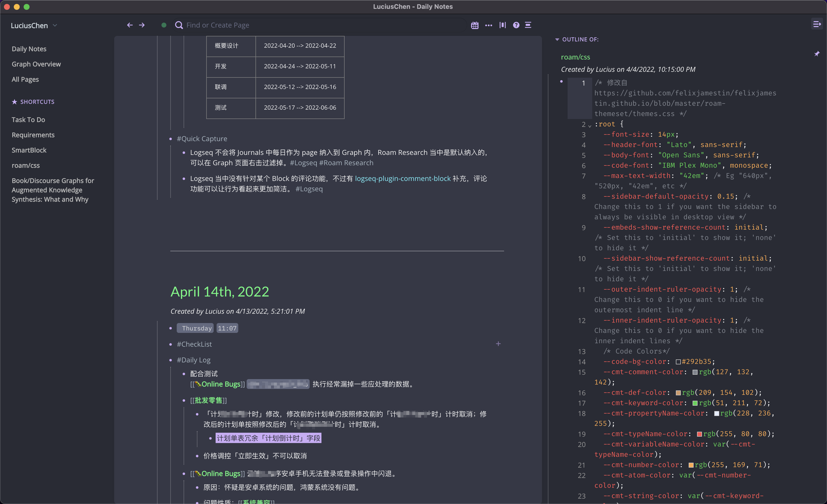Screen dimensions: 827x504
Task: Open the April 14th, 2022 page title
Action: (x=220, y=291)
